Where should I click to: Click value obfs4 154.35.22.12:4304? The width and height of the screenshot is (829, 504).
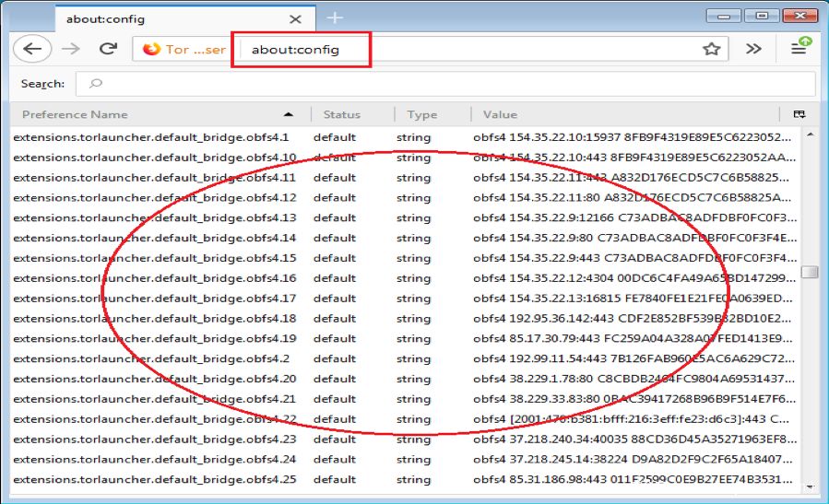[634, 278]
